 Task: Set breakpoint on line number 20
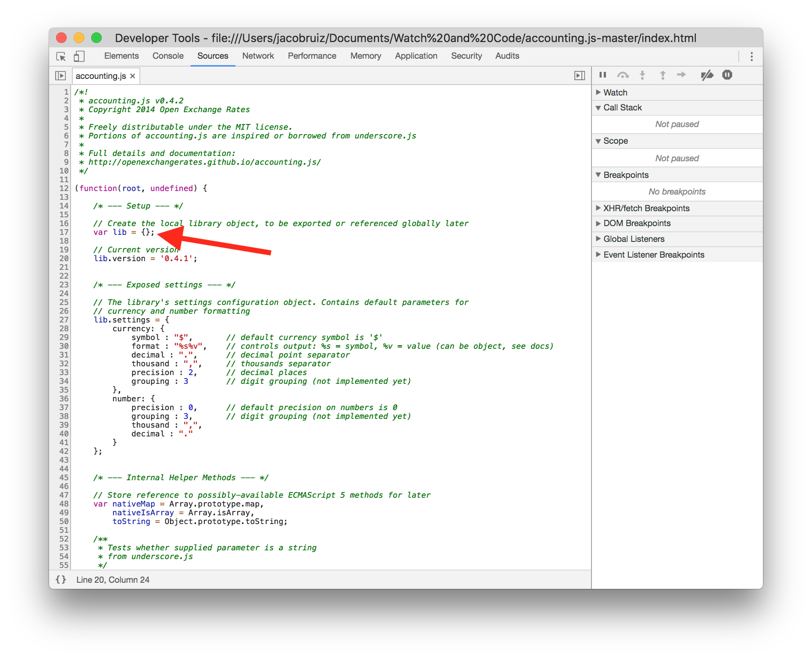pyautogui.click(x=64, y=259)
